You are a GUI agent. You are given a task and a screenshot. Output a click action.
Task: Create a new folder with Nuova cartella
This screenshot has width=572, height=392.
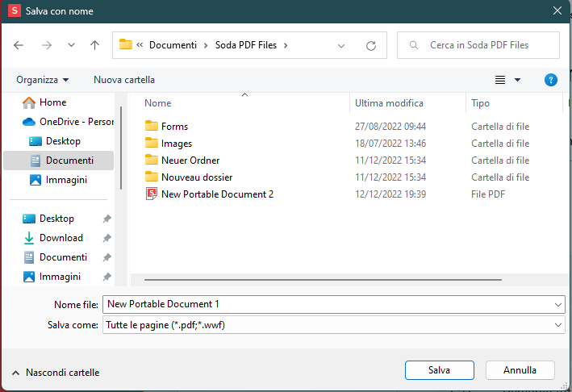pos(124,80)
